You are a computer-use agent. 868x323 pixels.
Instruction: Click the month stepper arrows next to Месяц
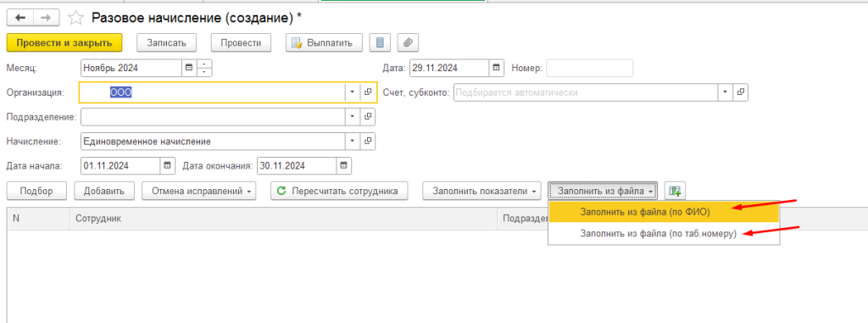(205, 68)
